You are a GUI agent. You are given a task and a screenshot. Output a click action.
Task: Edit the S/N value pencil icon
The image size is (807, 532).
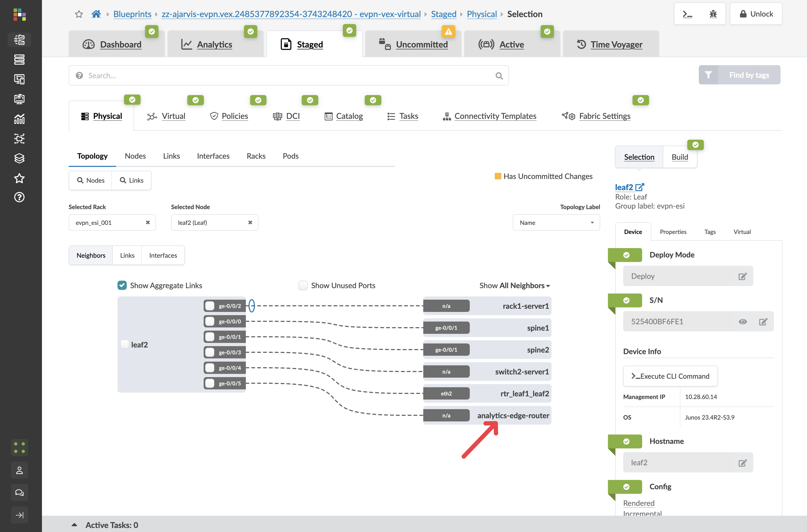[763, 322]
